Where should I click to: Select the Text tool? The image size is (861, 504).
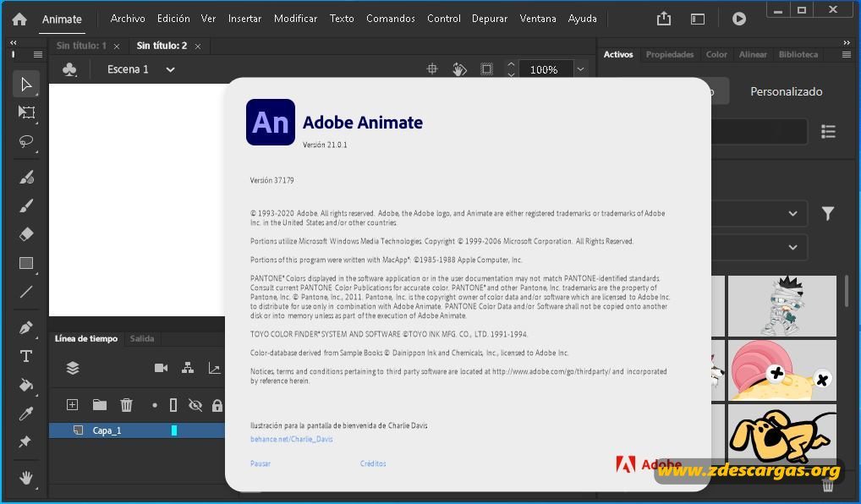[x=26, y=356]
